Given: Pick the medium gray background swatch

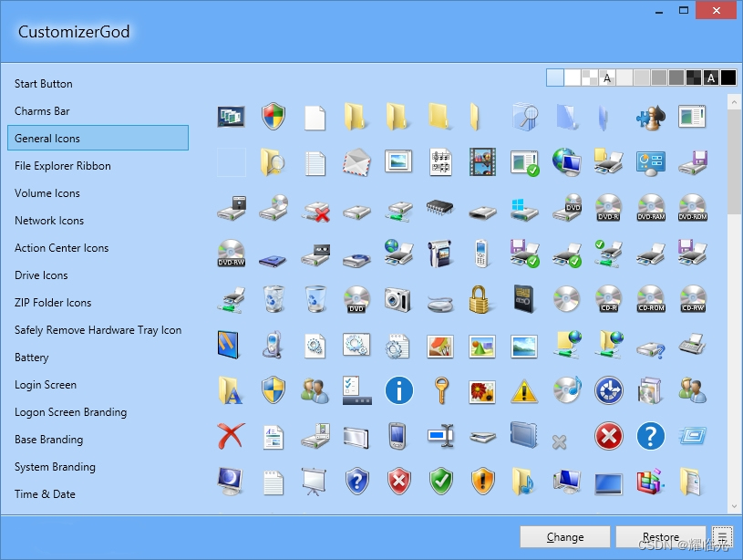Looking at the screenshot, I should click(x=658, y=78).
